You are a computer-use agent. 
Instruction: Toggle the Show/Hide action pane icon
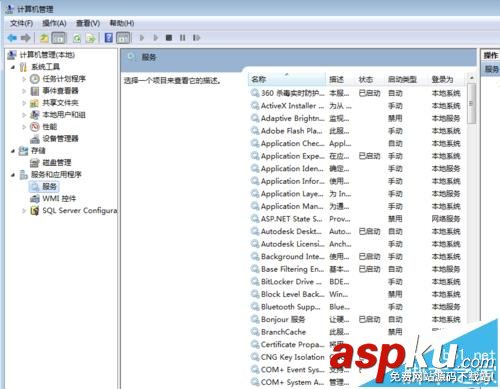(123, 38)
